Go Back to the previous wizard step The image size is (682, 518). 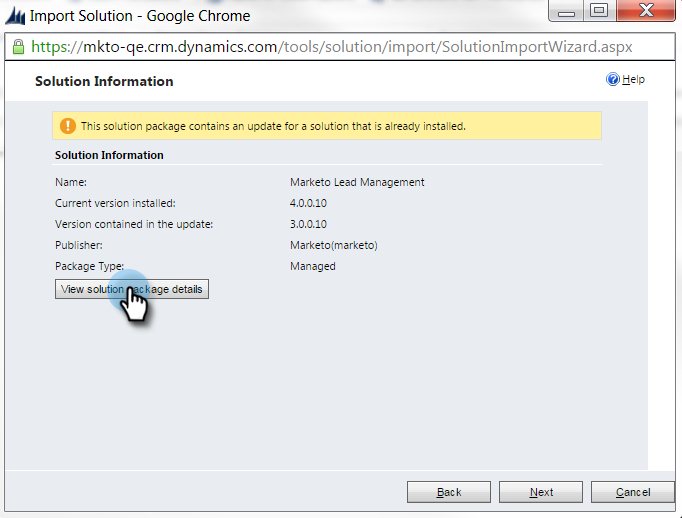pyautogui.click(x=449, y=492)
